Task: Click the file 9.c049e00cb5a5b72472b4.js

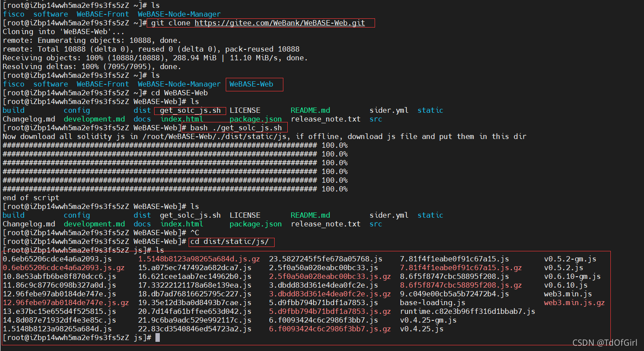Action: tap(455, 294)
